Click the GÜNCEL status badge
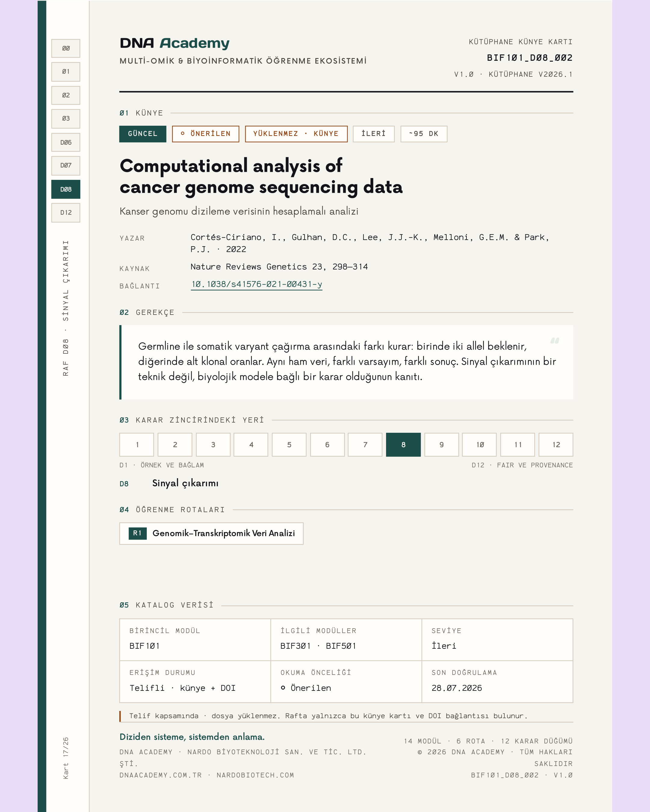Viewport: 650px width, 812px height. 142,134
